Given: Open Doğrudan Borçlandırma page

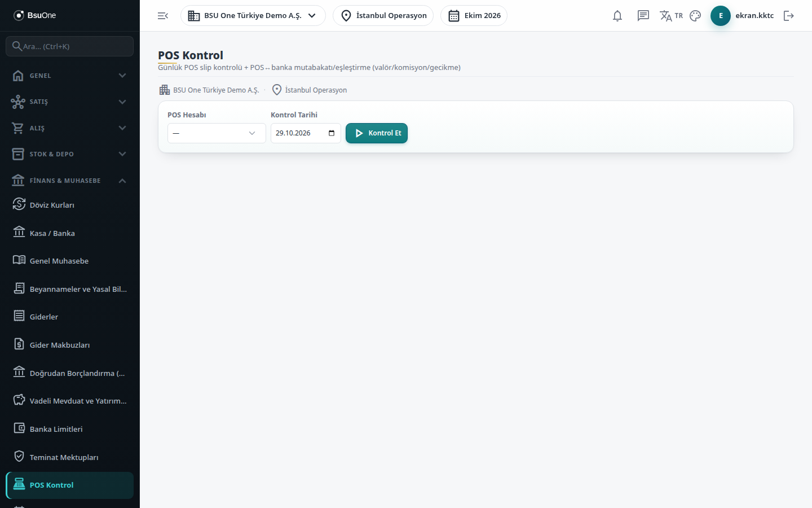Looking at the screenshot, I should click(70, 373).
